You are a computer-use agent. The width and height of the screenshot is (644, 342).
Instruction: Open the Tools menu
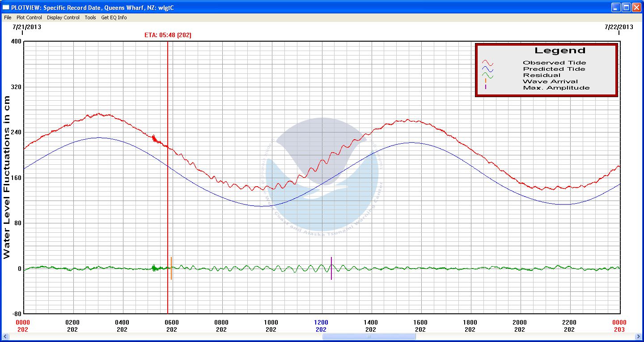click(90, 17)
